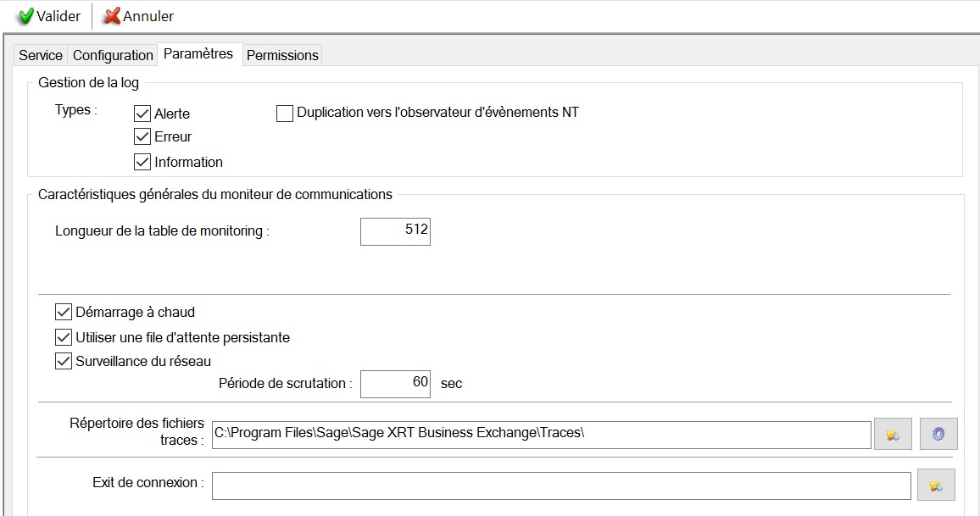Toggle the Erreur log type checkbox
This screenshot has width=980, height=516.
point(142,136)
